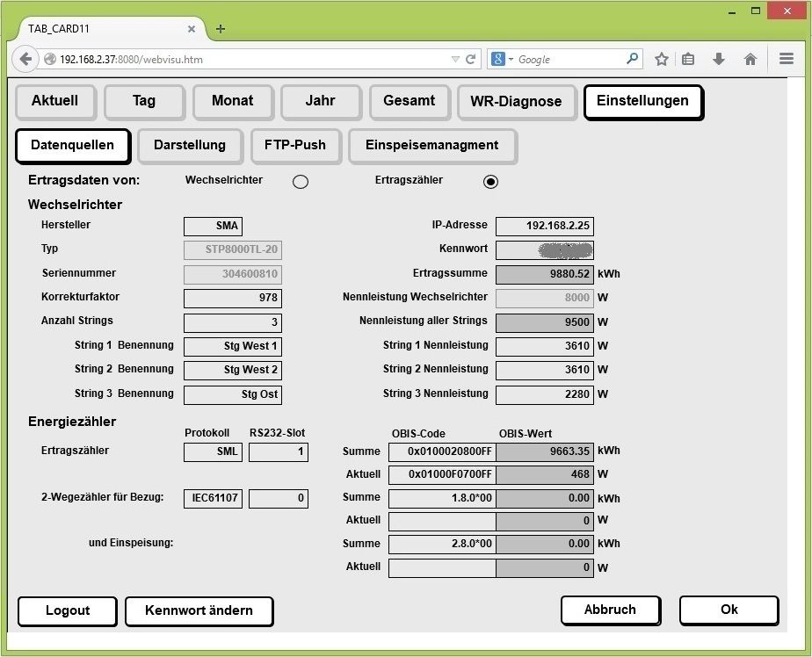The height and width of the screenshot is (657, 812).
Task: Open the bookmarks list icon
Action: (x=689, y=60)
